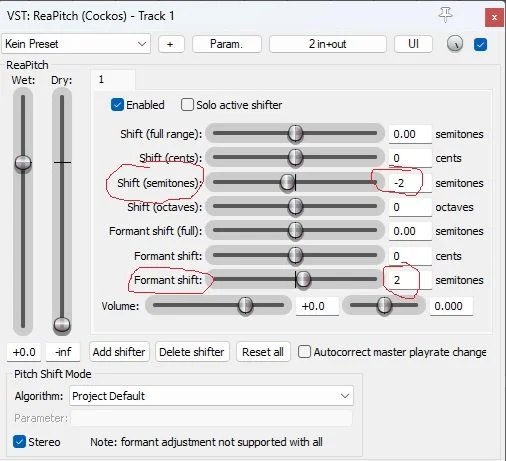Click the Add shifter button
Image resolution: width=506 pixels, height=461 pixels.
(x=119, y=352)
